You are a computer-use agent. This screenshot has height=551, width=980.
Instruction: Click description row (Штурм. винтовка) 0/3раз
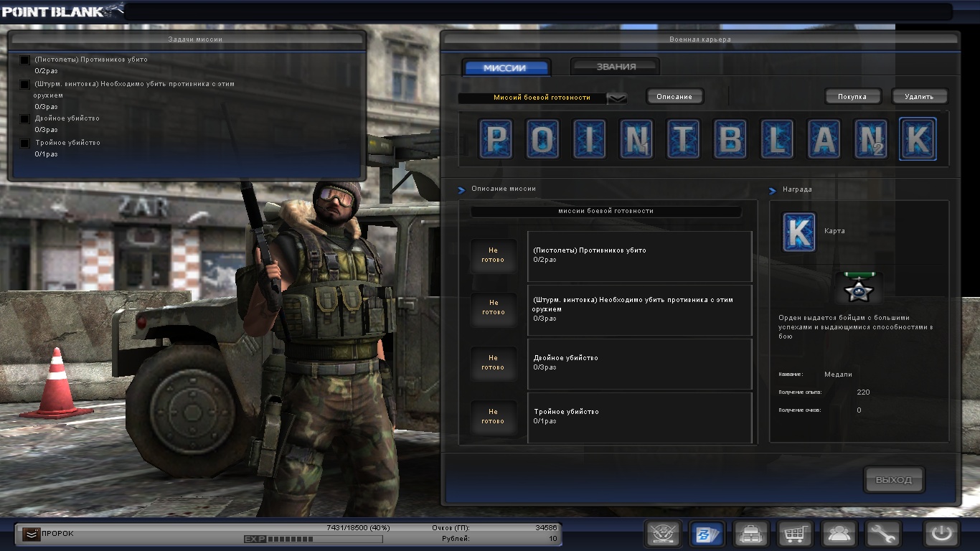coord(640,310)
